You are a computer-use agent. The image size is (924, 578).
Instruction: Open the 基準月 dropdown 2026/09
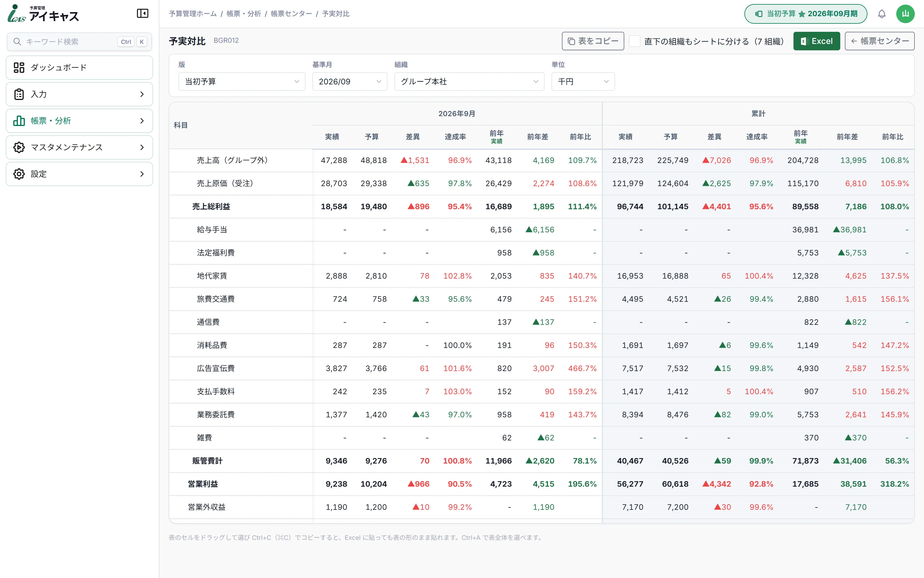point(350,81)
